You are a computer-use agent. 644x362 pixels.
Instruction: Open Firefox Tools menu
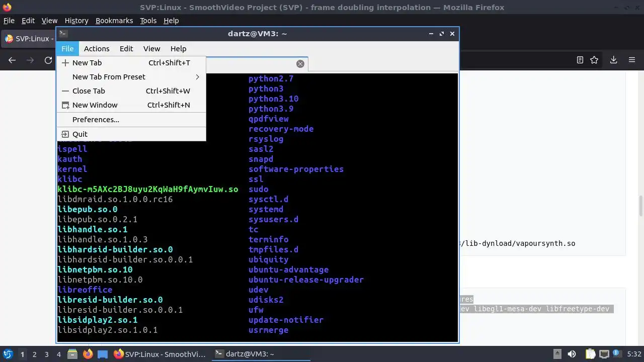pos(148,21)
